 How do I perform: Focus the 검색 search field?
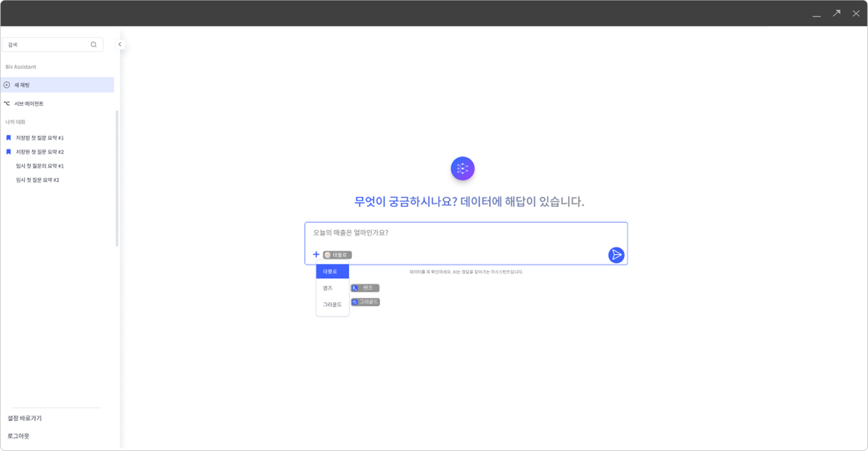coord(53,45)
